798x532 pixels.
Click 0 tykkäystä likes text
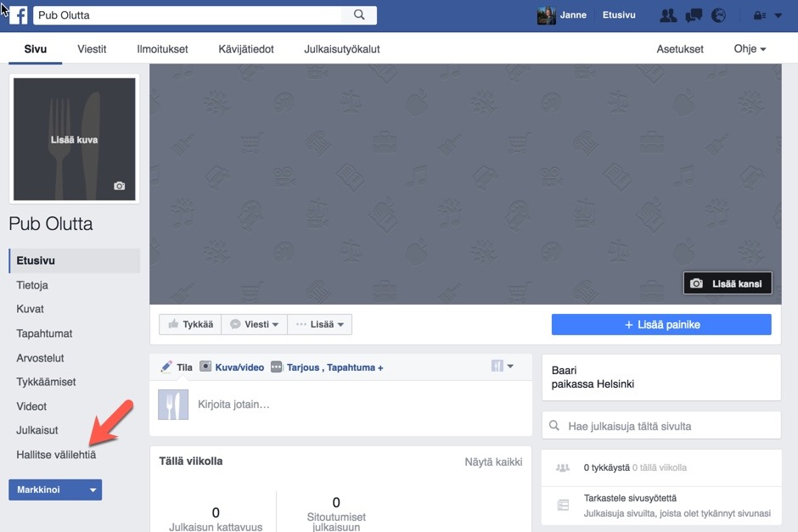606,468
